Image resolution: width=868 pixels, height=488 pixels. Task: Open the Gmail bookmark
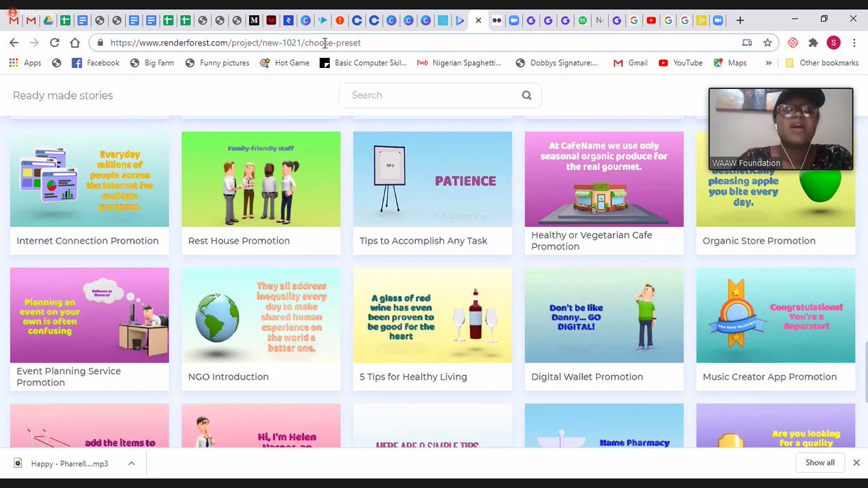click(630, 63)
